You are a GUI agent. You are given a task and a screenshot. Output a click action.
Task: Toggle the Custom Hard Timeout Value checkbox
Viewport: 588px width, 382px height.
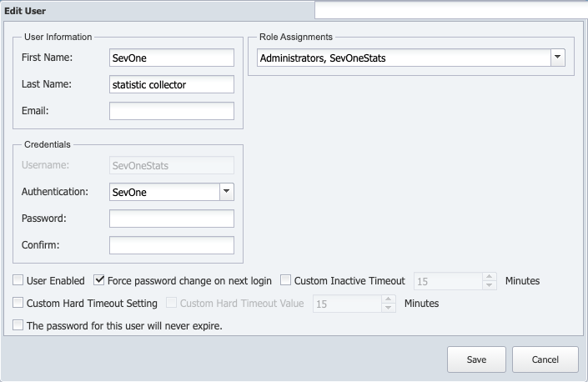(171, 303)
